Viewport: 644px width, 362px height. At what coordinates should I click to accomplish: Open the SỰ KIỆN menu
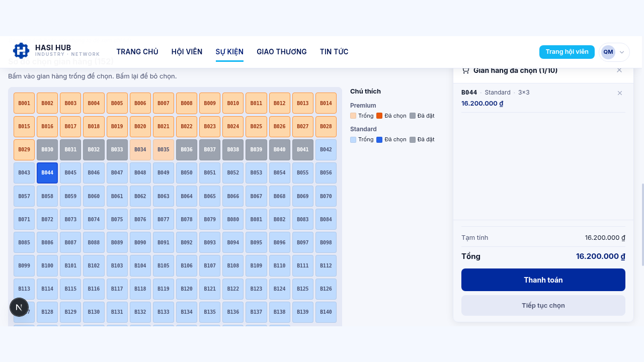pos(229,52)
